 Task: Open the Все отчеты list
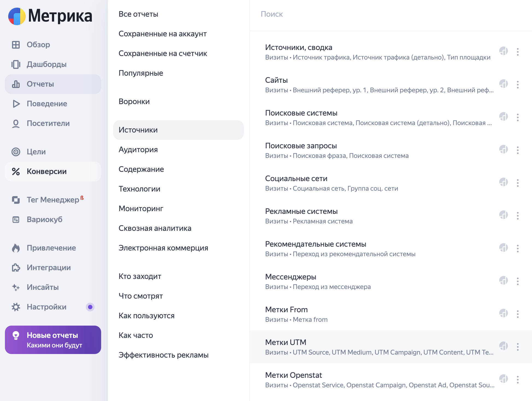pyautogui.click(x=138, y=14)
